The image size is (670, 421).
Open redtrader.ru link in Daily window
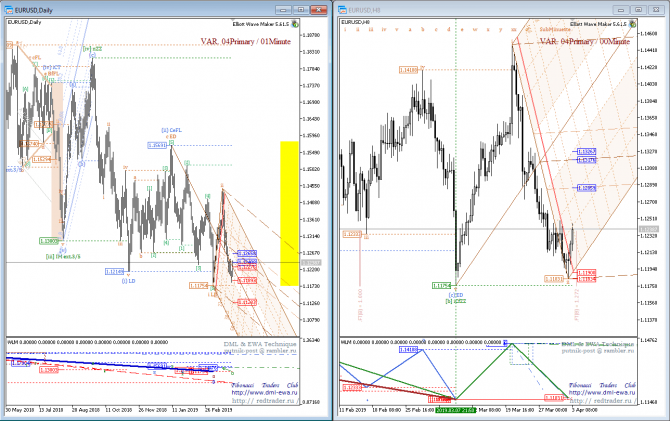click(264, 400)
